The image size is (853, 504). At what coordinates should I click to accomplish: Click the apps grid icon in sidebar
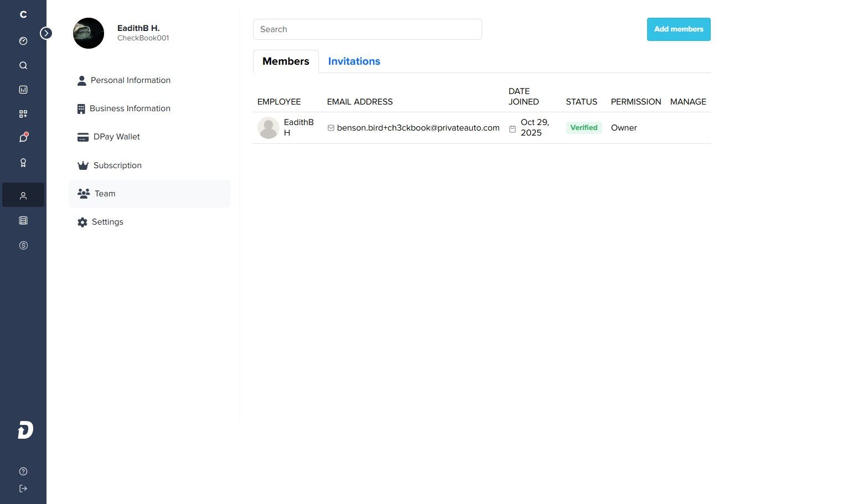[x=23, y=113]
